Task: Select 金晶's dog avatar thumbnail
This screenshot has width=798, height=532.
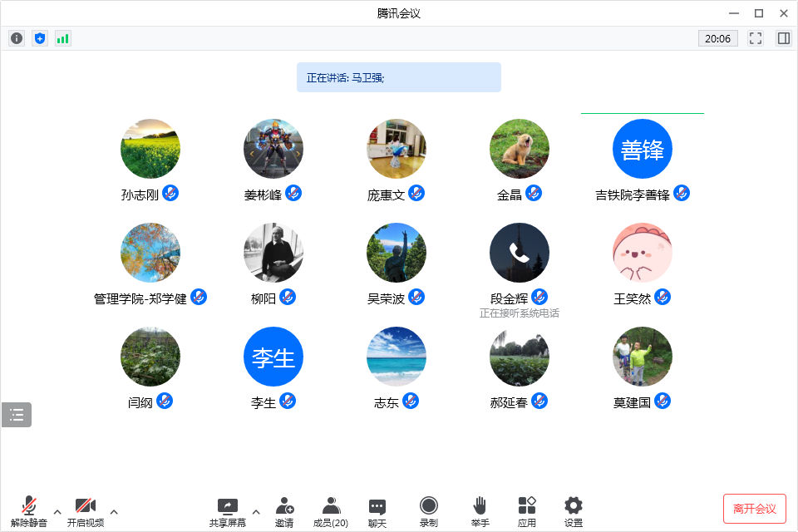Action: pos(520,149)
